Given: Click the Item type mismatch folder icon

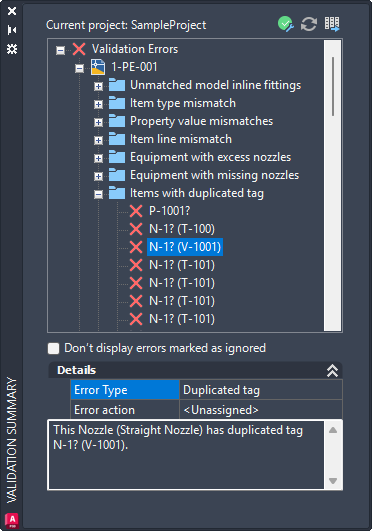Looking at the screenshot, I should click(117, 103).
